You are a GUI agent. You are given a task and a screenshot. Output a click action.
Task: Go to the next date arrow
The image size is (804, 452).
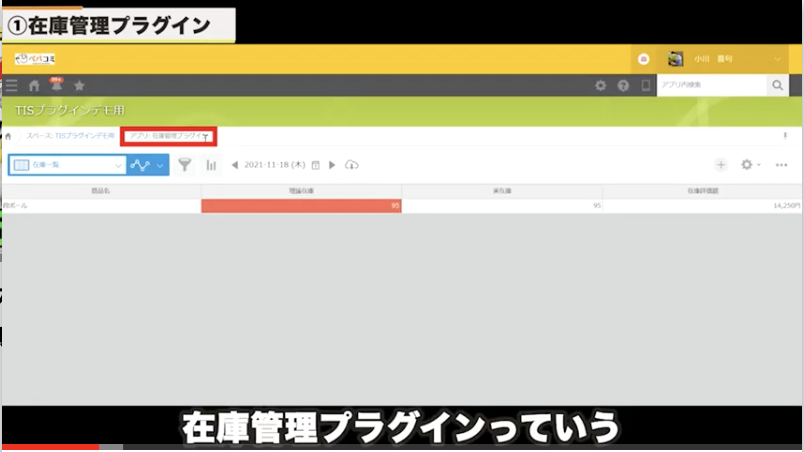(332, 165)
